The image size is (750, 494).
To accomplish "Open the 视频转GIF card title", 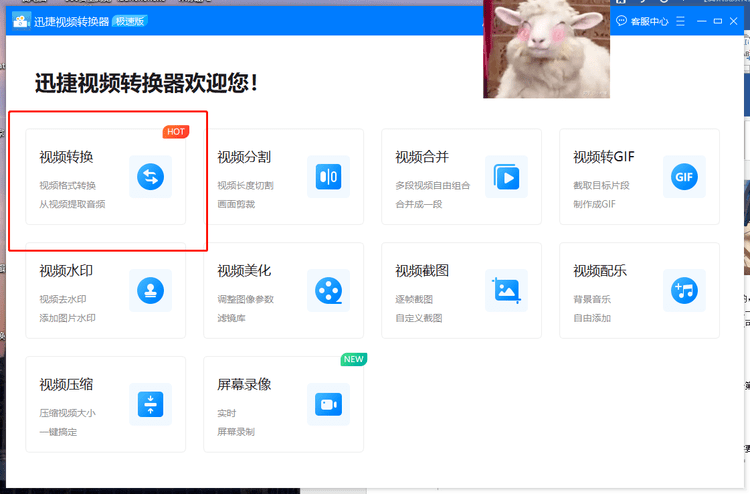I will click(604, 157).
